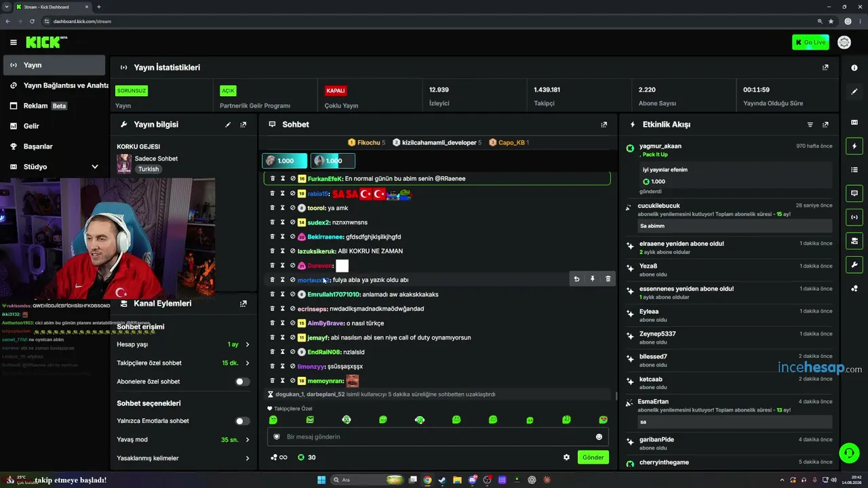The height and width of the screenshot is (488, 868).
Task: Click the SORUNSUZ stream status badge
Action: [x=131, y=91]
